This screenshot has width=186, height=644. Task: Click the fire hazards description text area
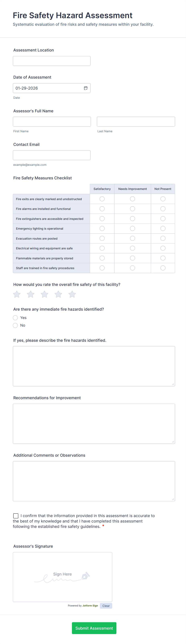click(x=94, y=366)
